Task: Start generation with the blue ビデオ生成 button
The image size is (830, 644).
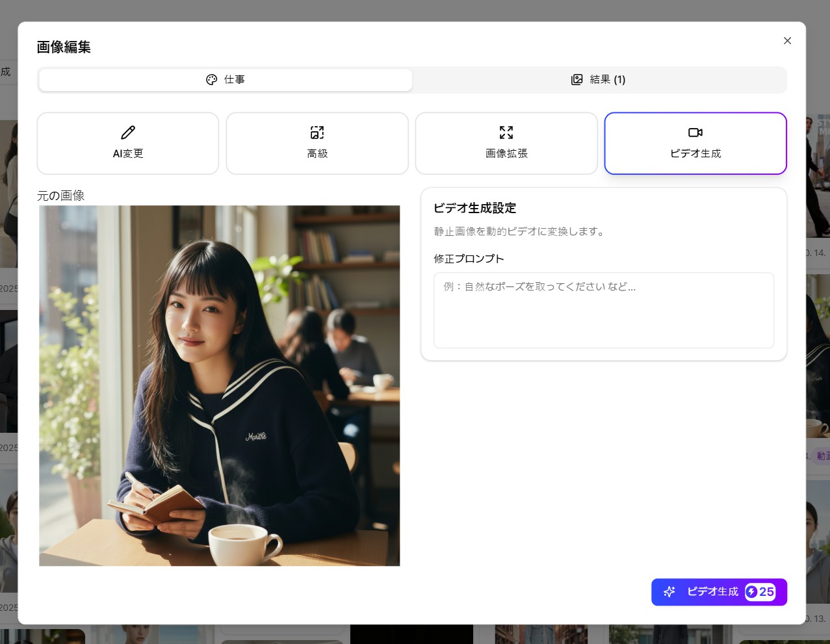Action: pyautogui.click(x=719, y=592)
